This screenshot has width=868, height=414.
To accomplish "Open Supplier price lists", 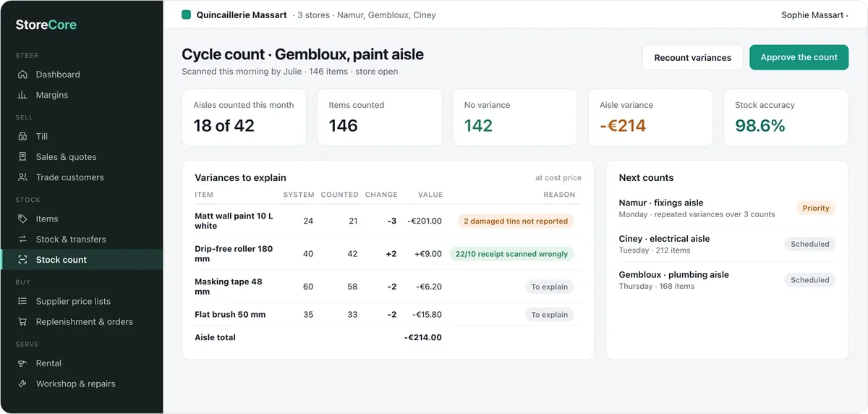I will (82, 301).
